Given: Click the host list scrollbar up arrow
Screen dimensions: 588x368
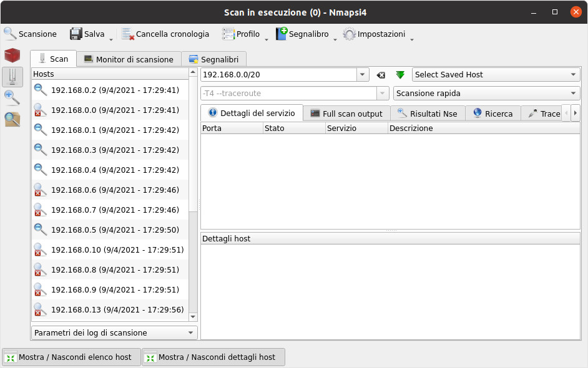Looking at the screenshot, I should (x=193, y=72).
